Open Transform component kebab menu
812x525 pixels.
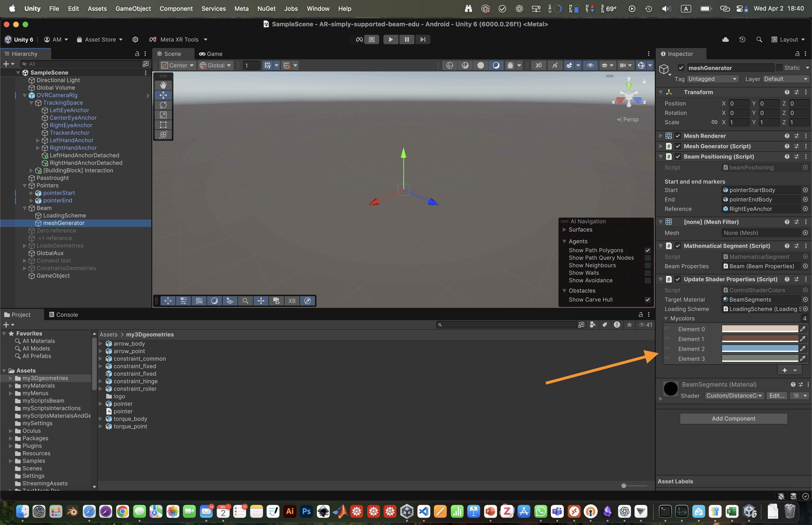[805, 92]
